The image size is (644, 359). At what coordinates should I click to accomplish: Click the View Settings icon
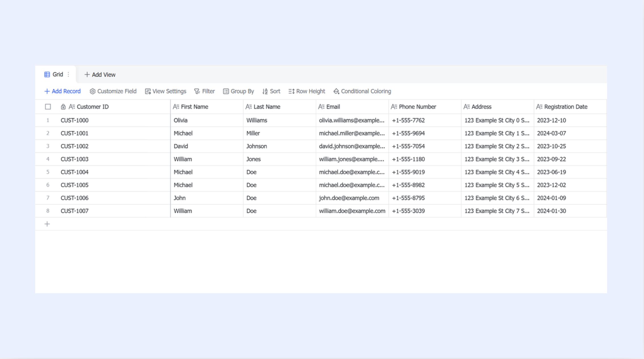point(148,91)
